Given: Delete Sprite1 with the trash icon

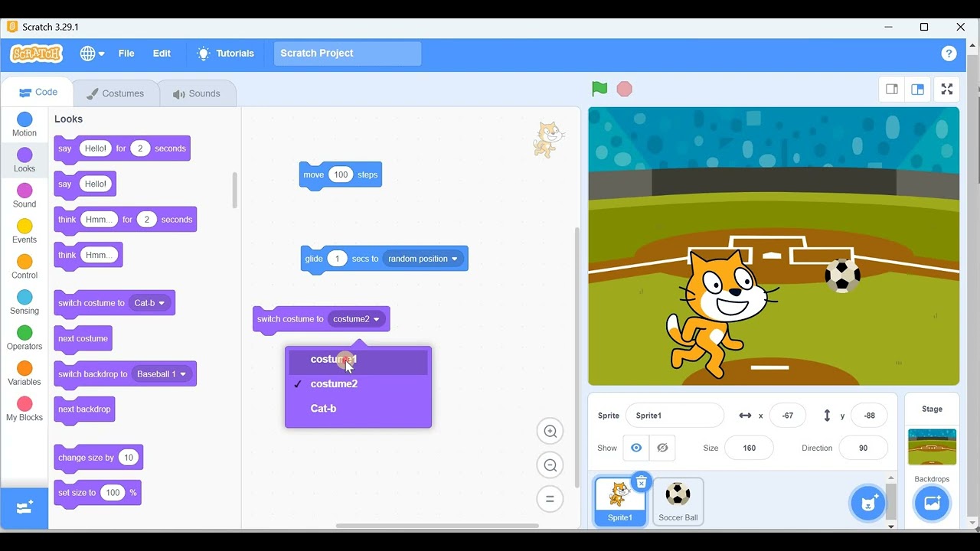Looking at the screenshot, I should (x=642, y=482).
